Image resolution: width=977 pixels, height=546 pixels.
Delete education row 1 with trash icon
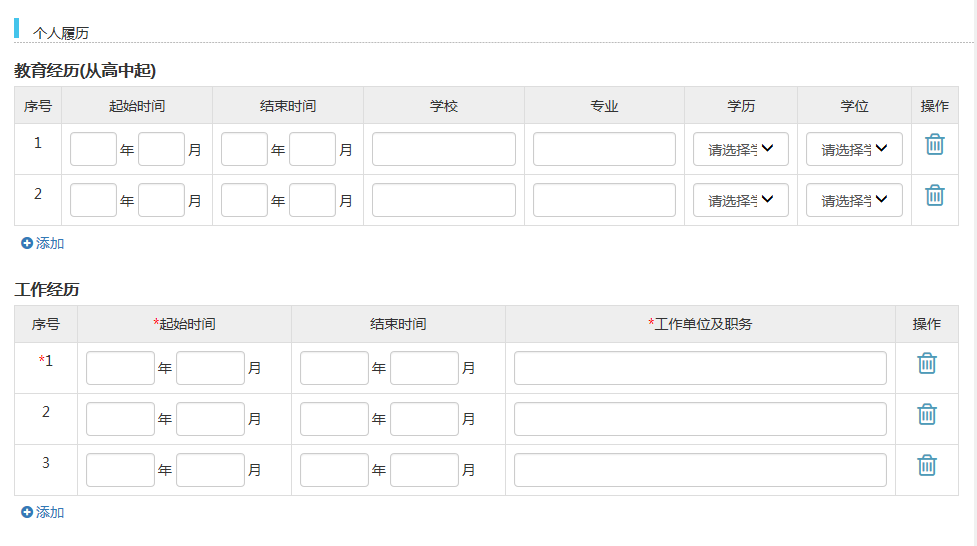pos(934,145)
